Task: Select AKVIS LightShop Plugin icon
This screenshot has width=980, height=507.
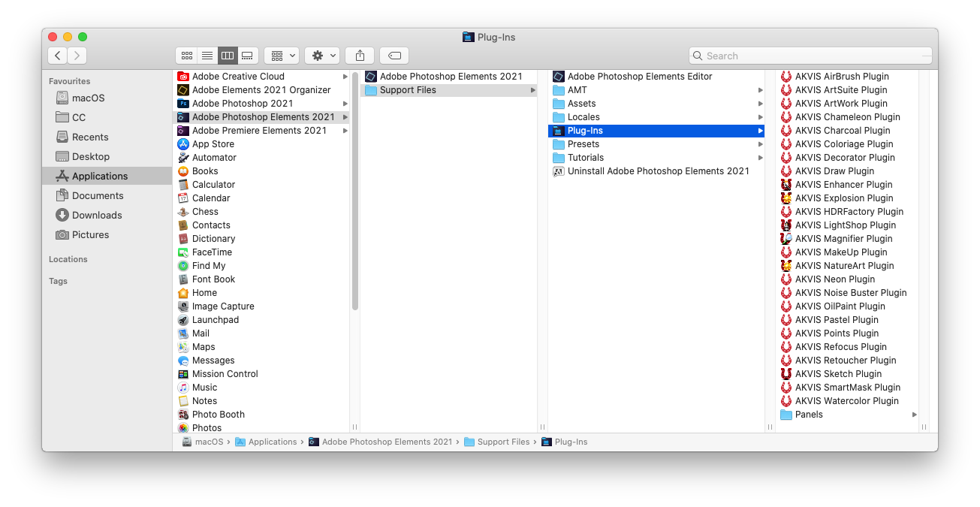Action: (786, 225)
